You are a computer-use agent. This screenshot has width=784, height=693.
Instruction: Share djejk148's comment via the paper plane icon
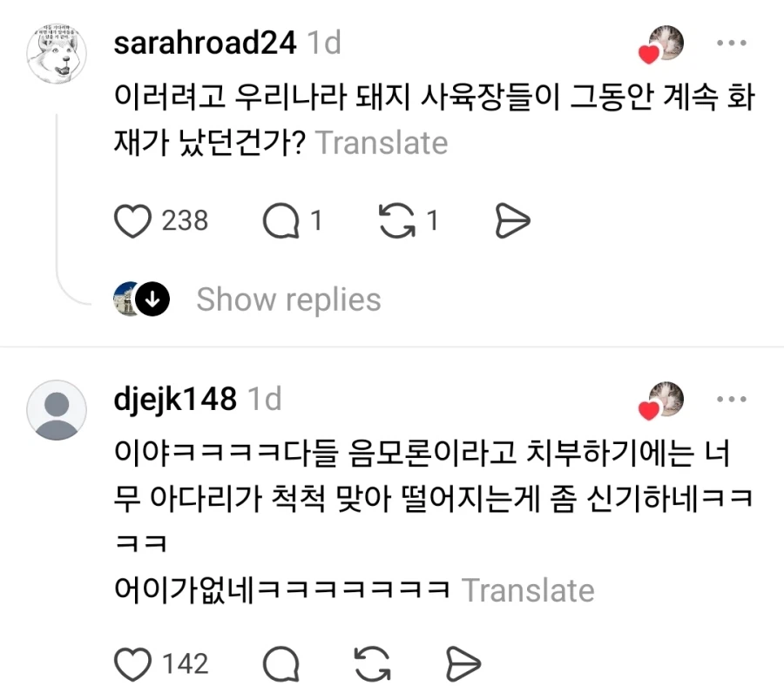pyautogui.click(x=463, y=664)
